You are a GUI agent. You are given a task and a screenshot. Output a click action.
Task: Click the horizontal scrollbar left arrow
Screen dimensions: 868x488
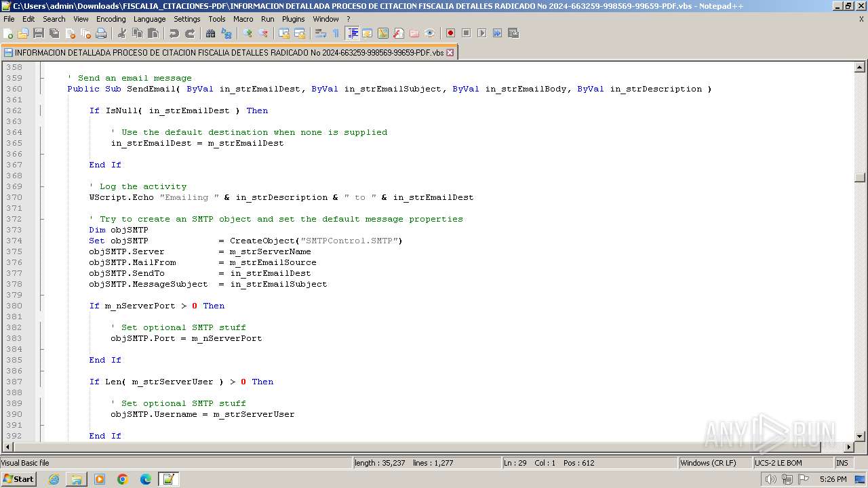click(8, 447)
